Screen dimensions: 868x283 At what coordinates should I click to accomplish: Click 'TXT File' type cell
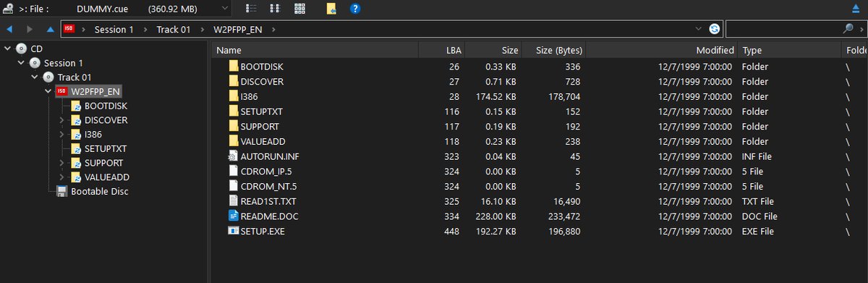click(x=758, y=201)
